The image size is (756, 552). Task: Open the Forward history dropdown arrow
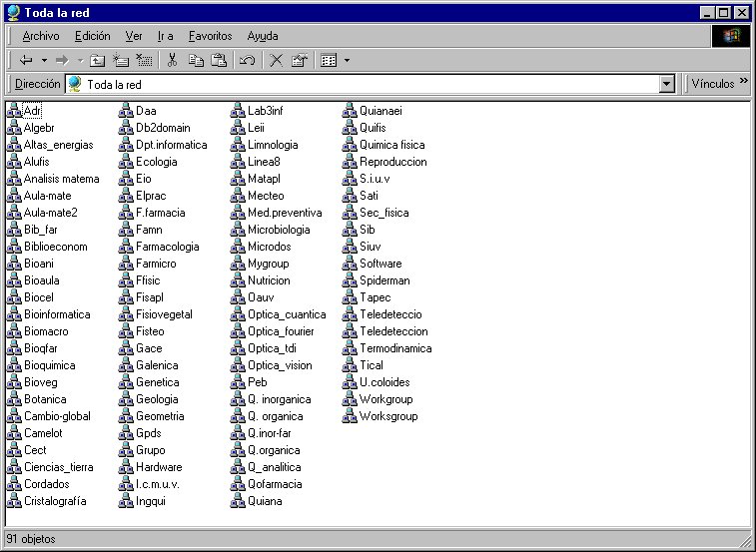(x=81, y=61)
